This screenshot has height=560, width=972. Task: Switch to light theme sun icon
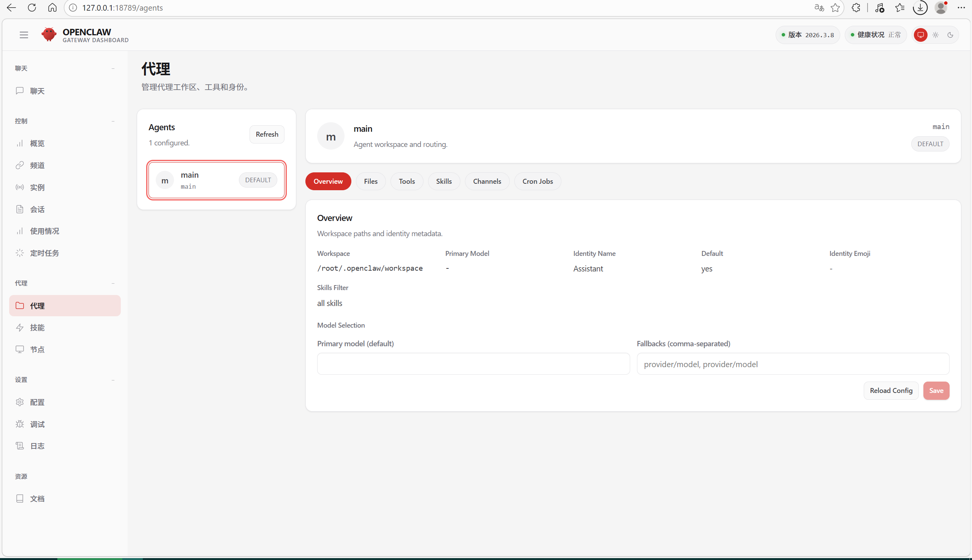pos(936,35)
